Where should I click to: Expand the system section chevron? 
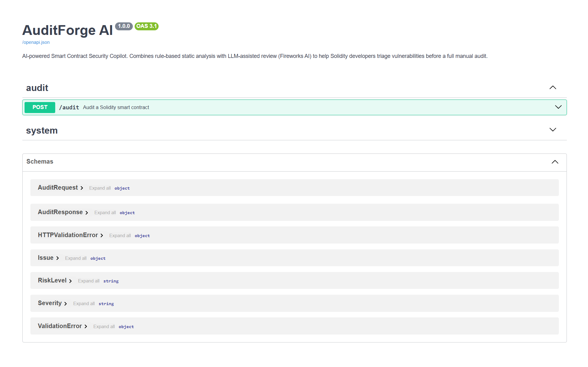(x=552, y=130)
